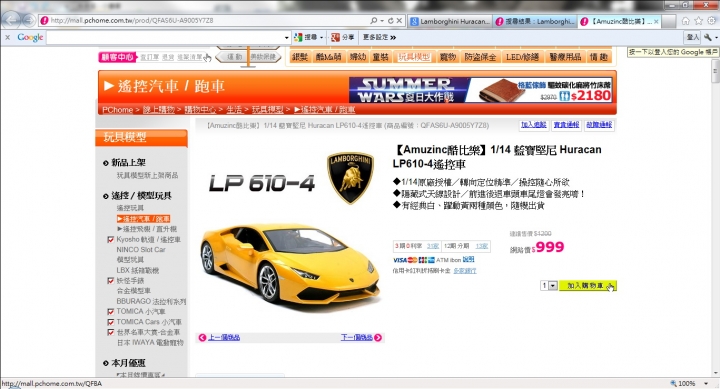
Task: Click the 下一個商品 link
Action: click(x=356, y=338)
